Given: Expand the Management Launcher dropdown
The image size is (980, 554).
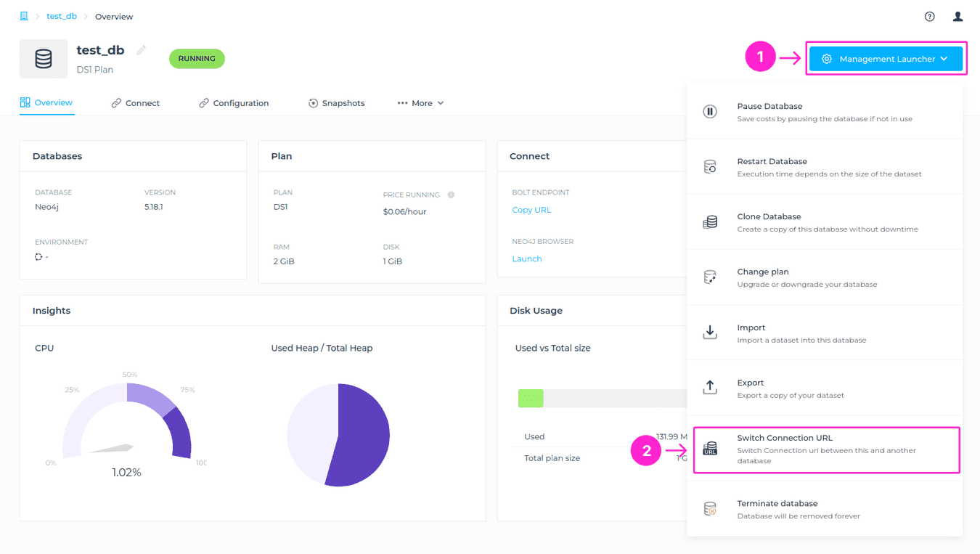Looking at the screenshot, I should pos(886,58).
